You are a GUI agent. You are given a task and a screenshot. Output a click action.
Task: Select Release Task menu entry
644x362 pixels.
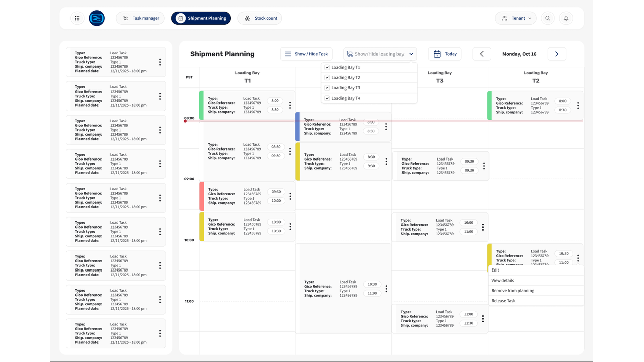(536, 301)
